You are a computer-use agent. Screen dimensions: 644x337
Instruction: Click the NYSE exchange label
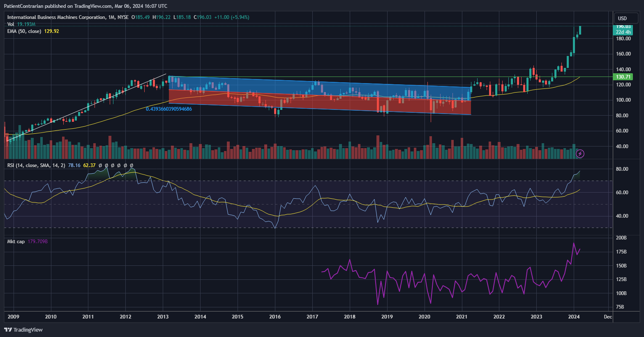(x=123, y=17)
